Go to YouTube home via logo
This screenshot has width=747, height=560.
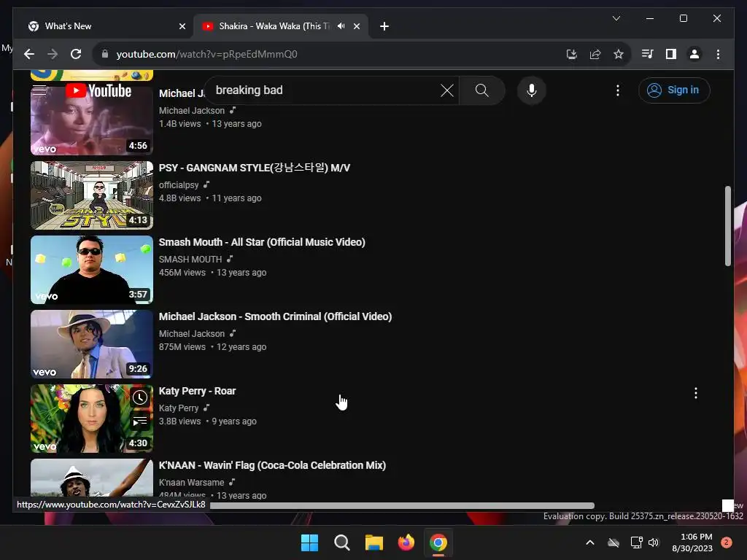pos(98,90)
